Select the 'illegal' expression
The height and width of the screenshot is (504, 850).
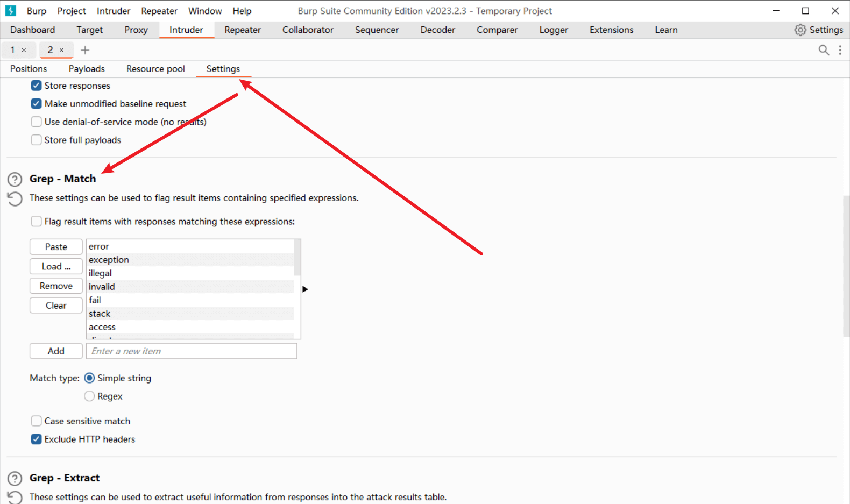(190, 273)
